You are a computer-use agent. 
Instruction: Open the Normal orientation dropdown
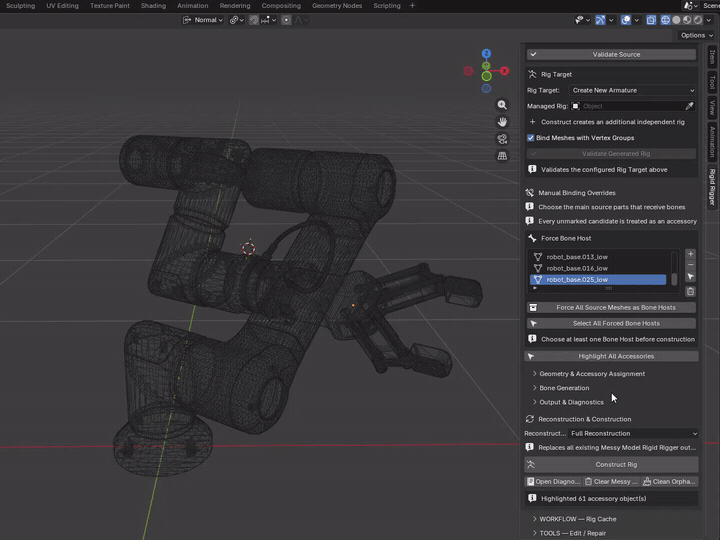coord(203,20)
